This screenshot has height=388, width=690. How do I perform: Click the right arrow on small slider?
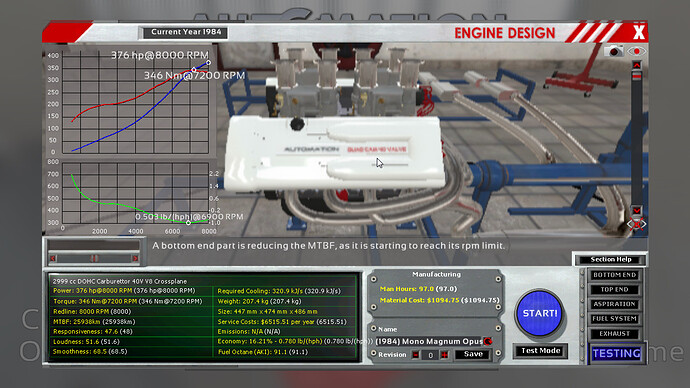(x=135, y=258)
